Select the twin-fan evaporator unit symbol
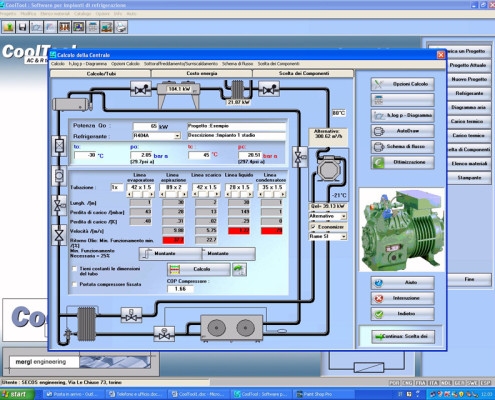The width and height of the screenshot is (495, 400). [232, 328]
